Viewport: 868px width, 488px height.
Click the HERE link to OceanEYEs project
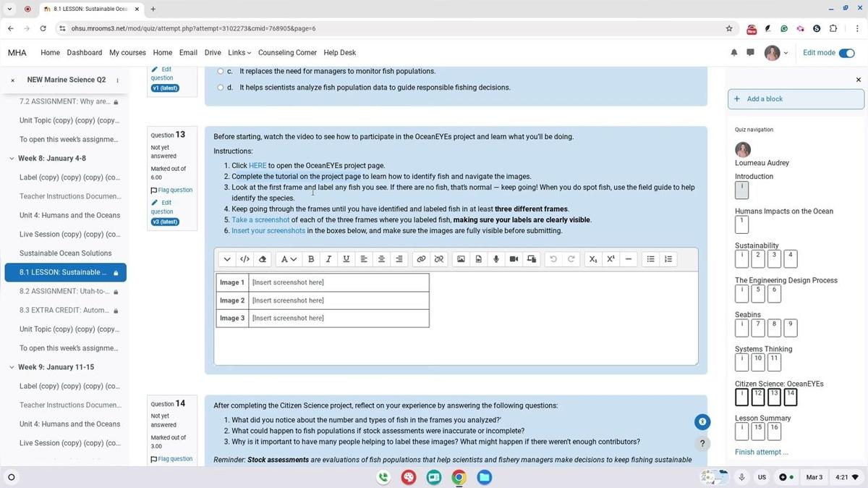258,166
